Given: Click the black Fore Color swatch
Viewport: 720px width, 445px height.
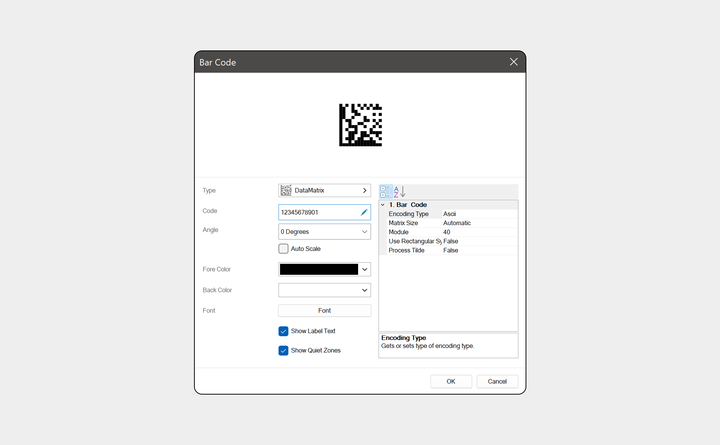Looking at the screenshot, I should (319, 269).
